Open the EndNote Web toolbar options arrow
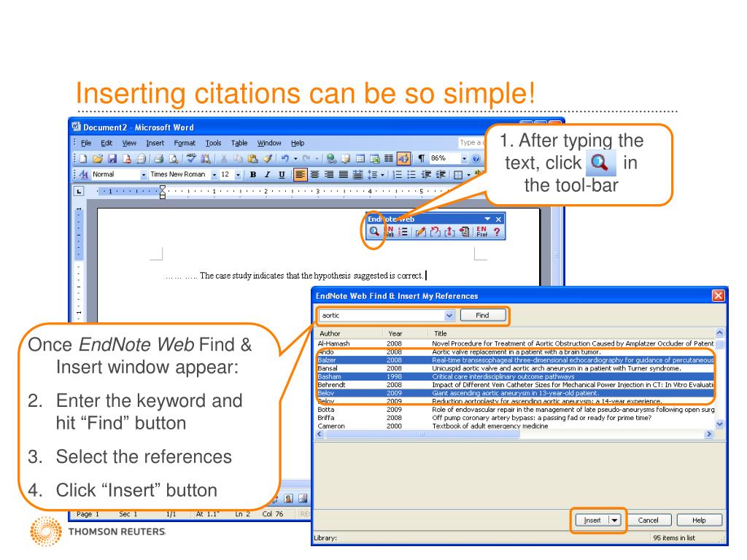747x560 pixels. pyautogui.click(x=487, y=219)
